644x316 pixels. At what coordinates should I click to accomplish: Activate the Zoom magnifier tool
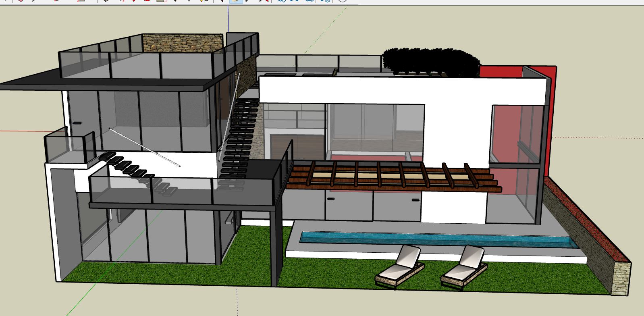click(249, 1)
